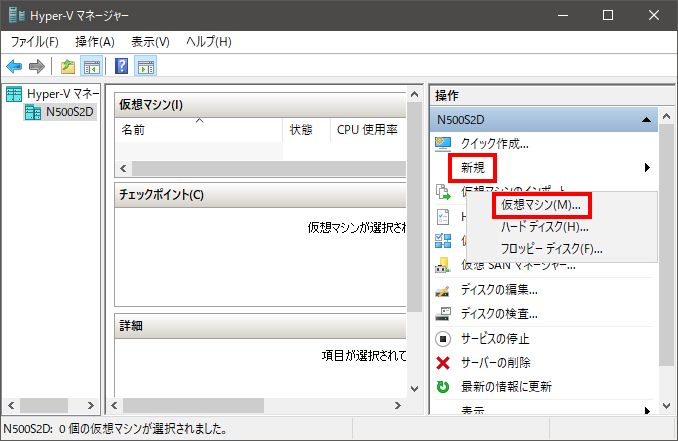Open the ヘルプ(H) menu
The width and height of the screenshot is (678, 441).
tap(209, 42)
